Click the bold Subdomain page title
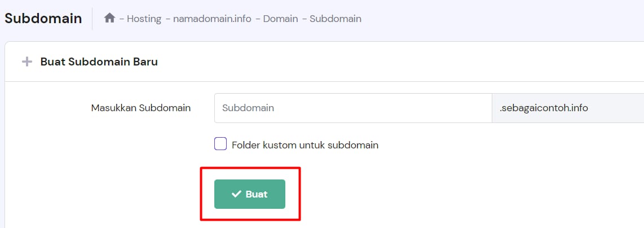 click(x=43, y=18)
